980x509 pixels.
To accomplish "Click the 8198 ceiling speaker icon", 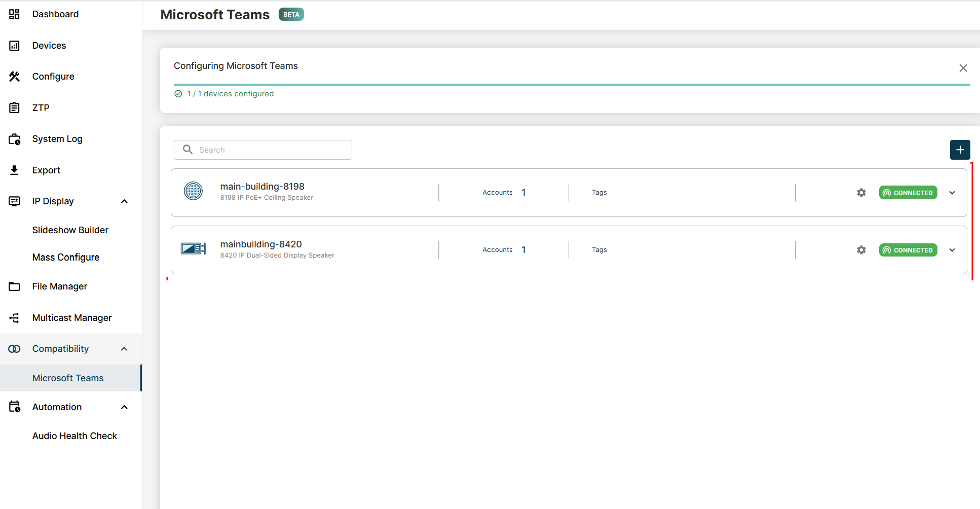I will coord(193,191).
